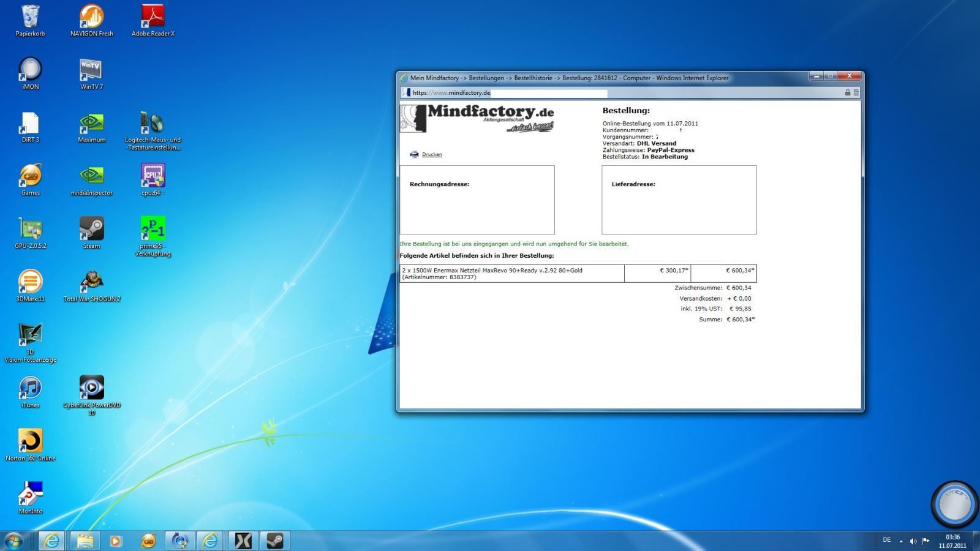
Task: Click the 'Versandart: DHL Versand' line
Action: [639, 143]
